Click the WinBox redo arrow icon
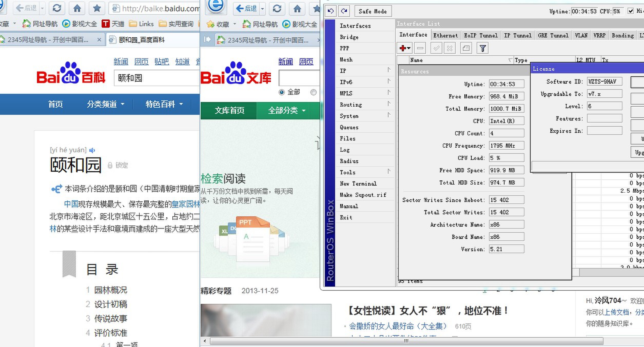The width and height of the screenshot is (644, 347). [x=344, y=11]
